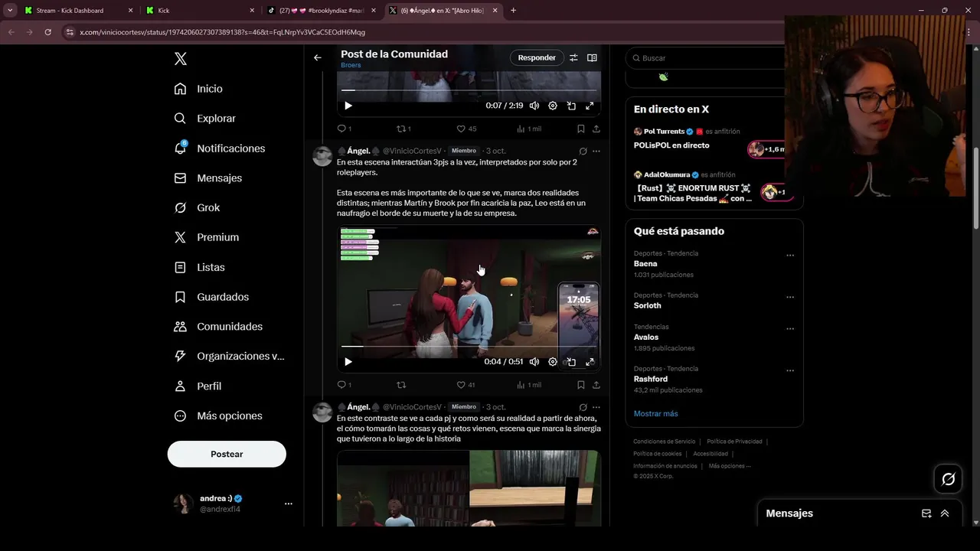Open Listas in the sidebar

(199, 267)
